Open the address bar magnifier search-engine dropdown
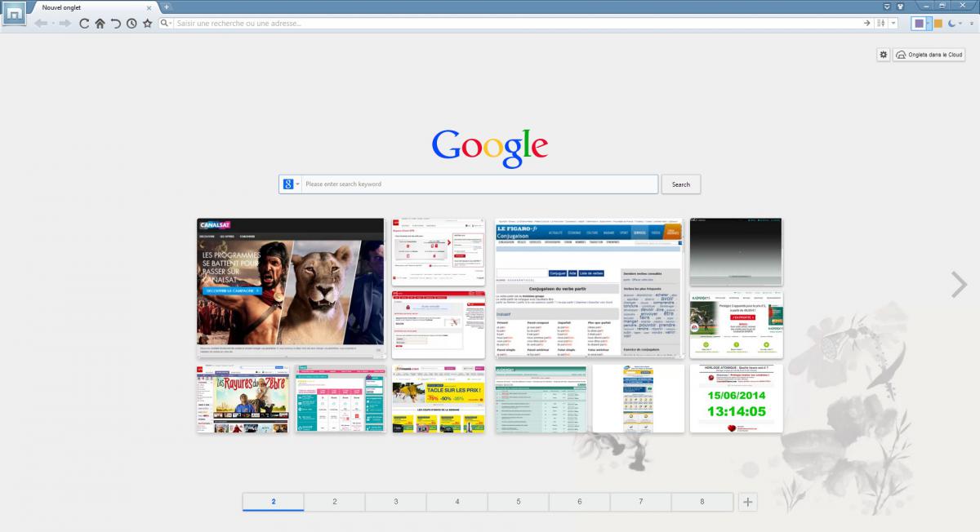Viewport: 980px width, 532px height. click(166, 24)
